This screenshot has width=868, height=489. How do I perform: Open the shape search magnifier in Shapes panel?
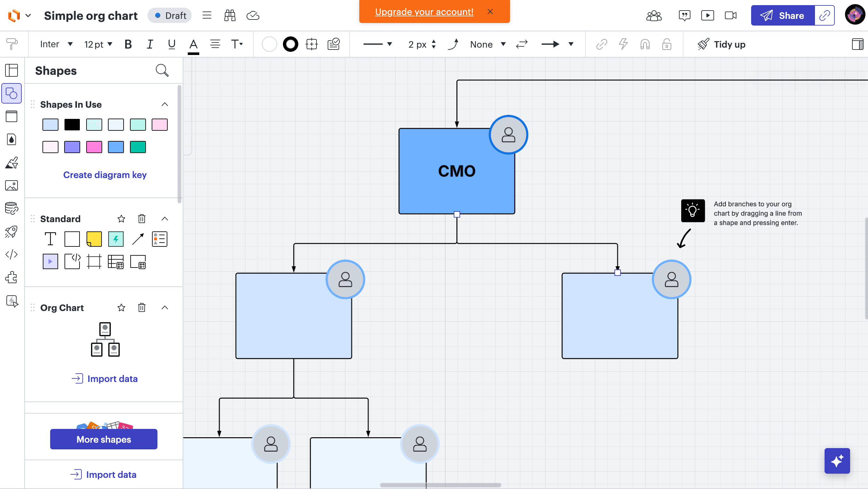tap(162, 71)
